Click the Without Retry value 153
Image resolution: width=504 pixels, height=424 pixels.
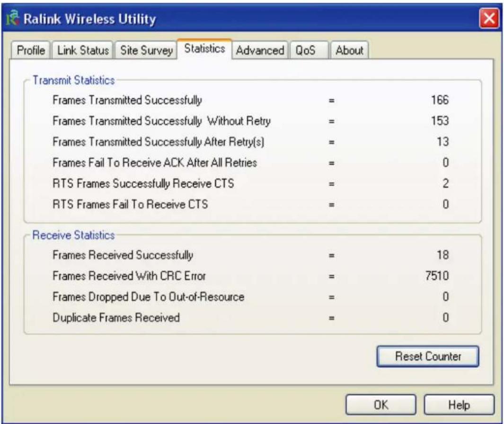pyautogui.click(x=440, y=121)
